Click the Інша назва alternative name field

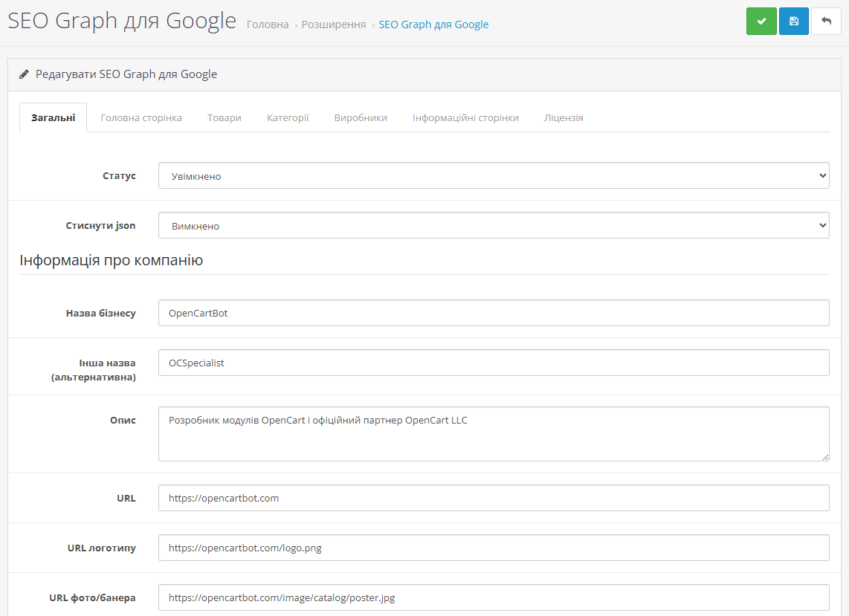click(x=494, y=363)
